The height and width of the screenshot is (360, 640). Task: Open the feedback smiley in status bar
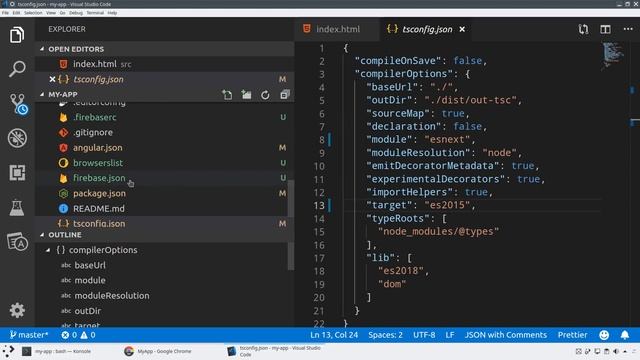pos(604,335)
